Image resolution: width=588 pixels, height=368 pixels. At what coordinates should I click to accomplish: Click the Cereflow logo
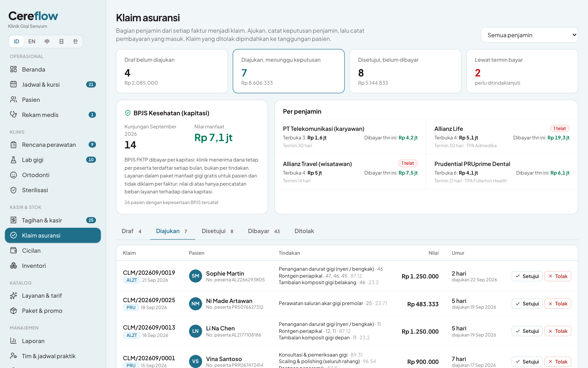[33, 16]
